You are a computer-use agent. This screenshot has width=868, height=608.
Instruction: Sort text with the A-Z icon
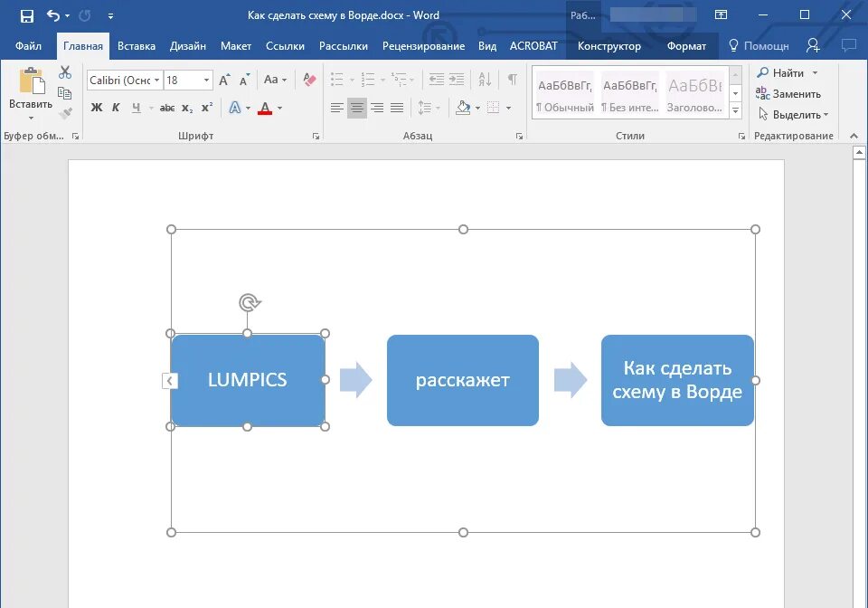485,80
